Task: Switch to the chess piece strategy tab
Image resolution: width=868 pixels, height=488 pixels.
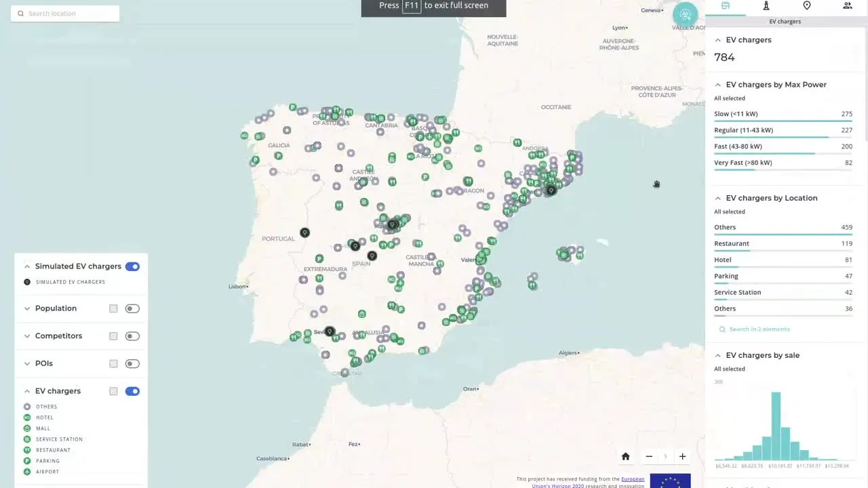Action: (x=766, y=6)
